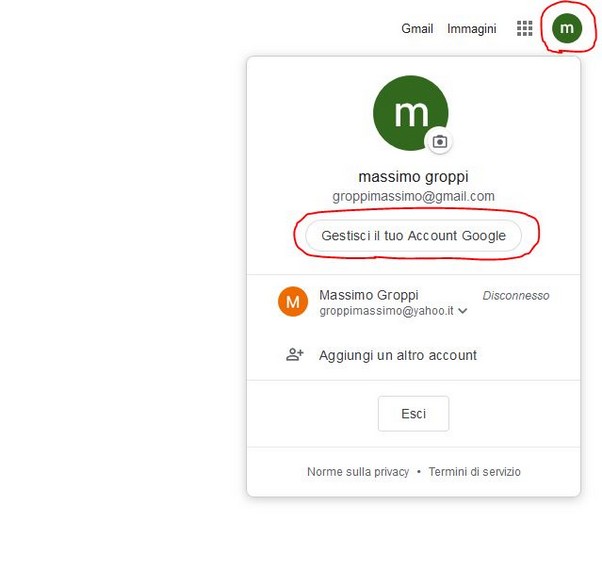Click the groppimassimo@gmail.com email text
The width and height of the screenshot is (602, 586).
(413, 196)
